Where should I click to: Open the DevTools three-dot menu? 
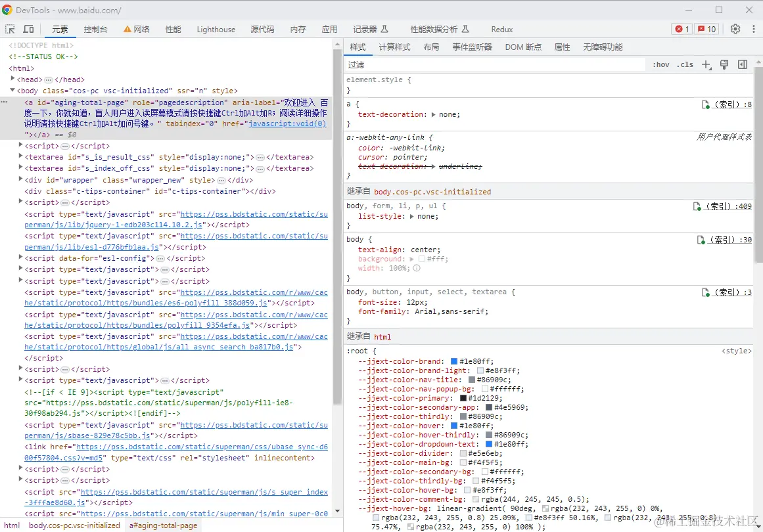[x=754, y=29]
